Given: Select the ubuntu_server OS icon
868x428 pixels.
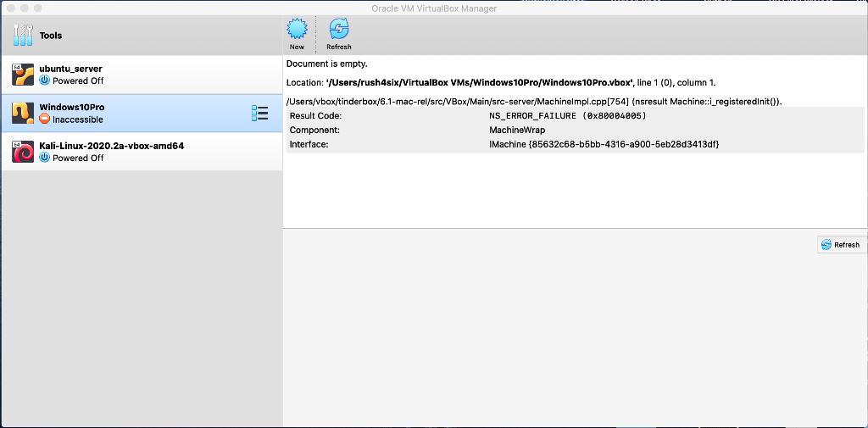Looking at the screenshot, I should click(23, 75).
